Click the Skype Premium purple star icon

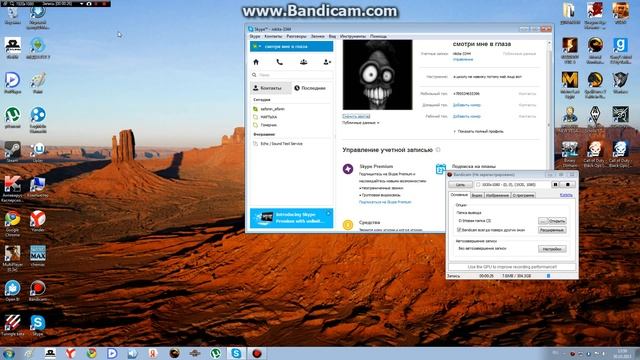pyautogui.click(x=348, y=169)
